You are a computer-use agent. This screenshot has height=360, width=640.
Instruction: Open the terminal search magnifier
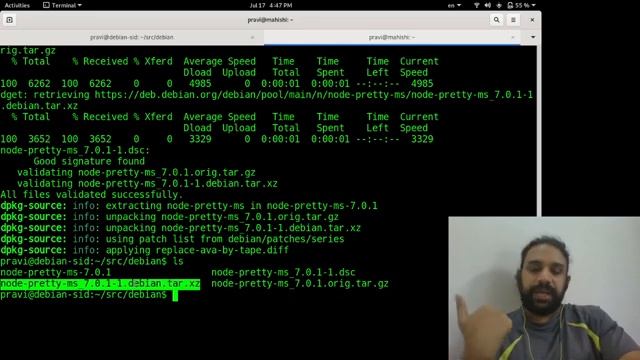[496, 20]
